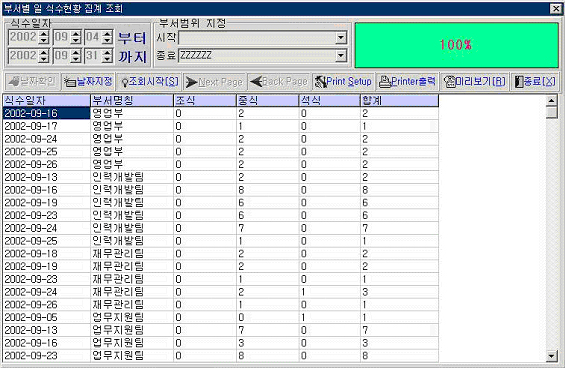Go to Back Page
This screenshot has height=368, width=565.
(279, 81)
